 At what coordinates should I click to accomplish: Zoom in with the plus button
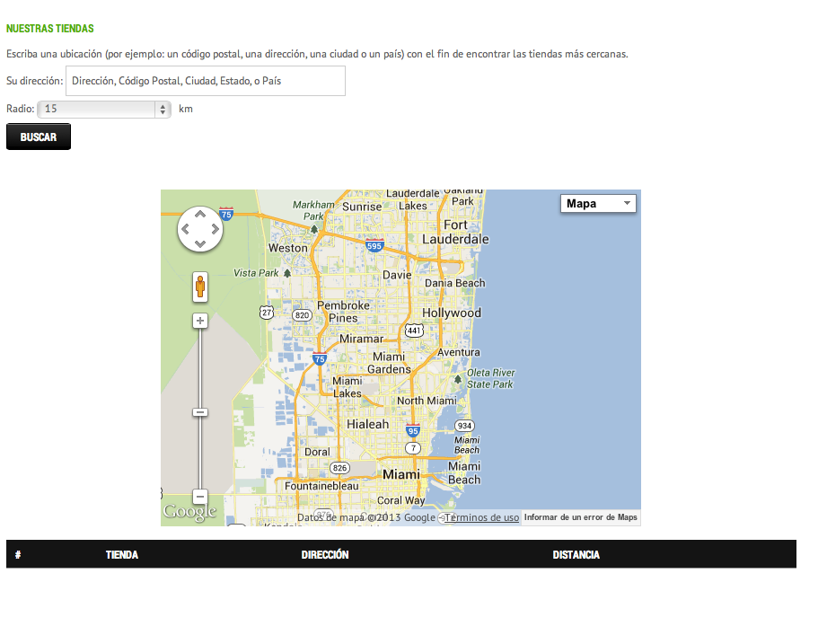(x=200, y=321)
